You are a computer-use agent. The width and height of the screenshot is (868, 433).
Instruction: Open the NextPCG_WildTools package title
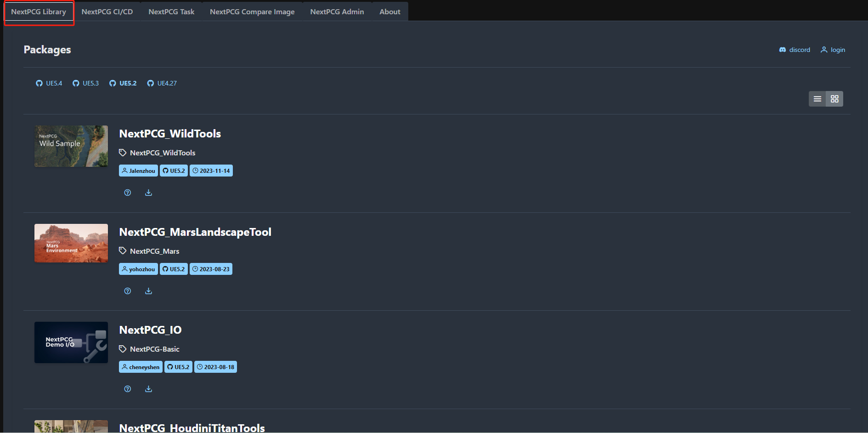tap(170, 134)
